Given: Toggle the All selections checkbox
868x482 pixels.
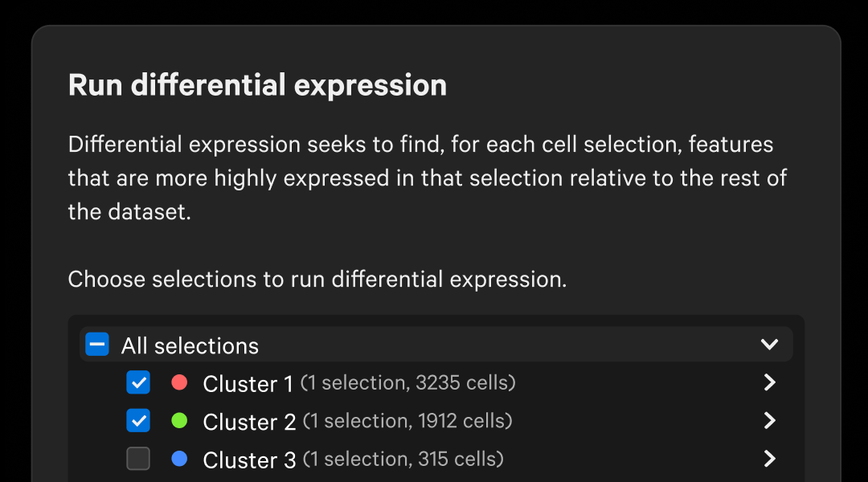Looking at the screenshot, I should coord(97,345).
